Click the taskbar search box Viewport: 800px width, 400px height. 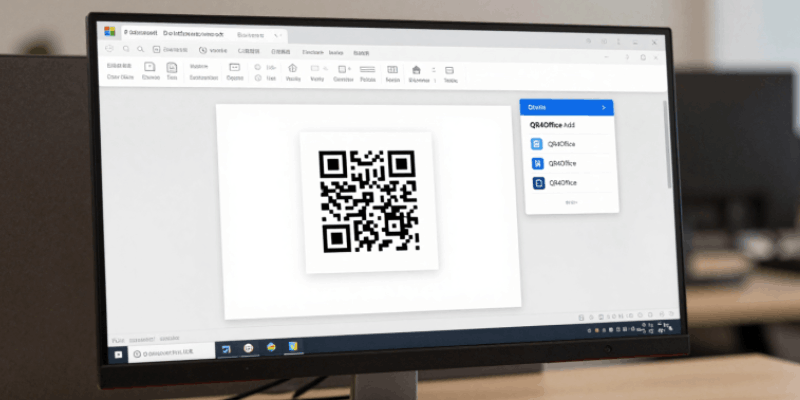(x=171, y=353)
